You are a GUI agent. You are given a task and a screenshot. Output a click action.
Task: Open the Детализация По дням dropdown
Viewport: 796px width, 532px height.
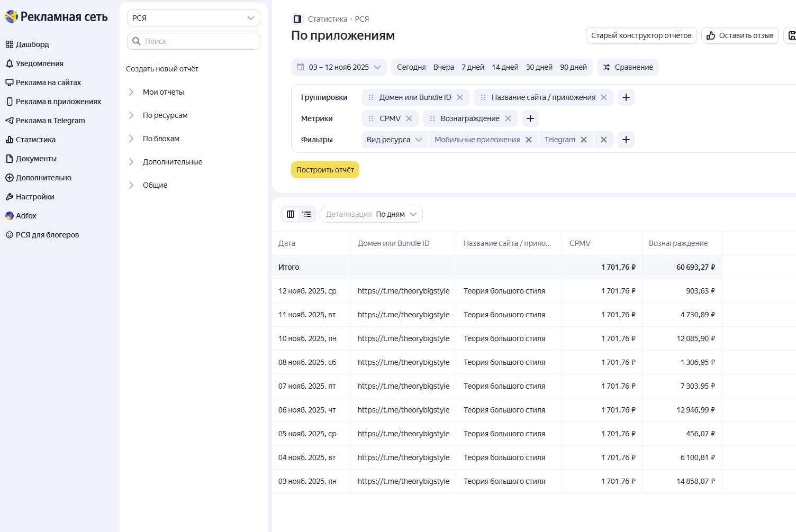coord(372,214)
